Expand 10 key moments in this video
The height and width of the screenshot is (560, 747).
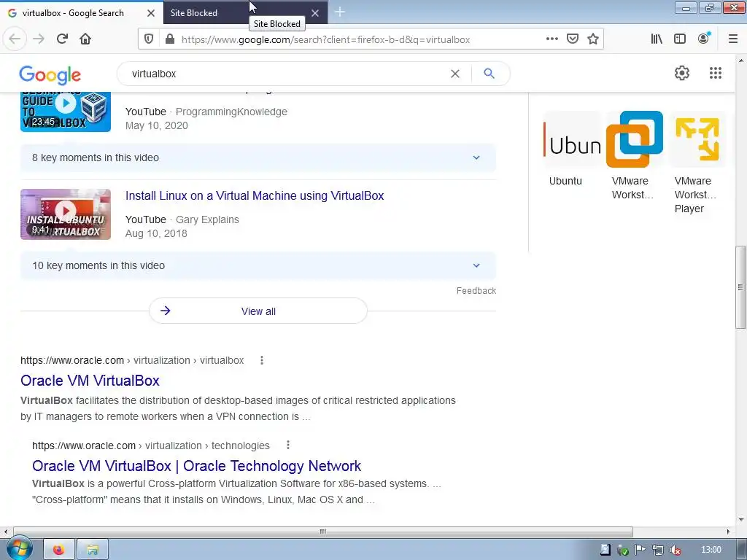pos(258,265)
